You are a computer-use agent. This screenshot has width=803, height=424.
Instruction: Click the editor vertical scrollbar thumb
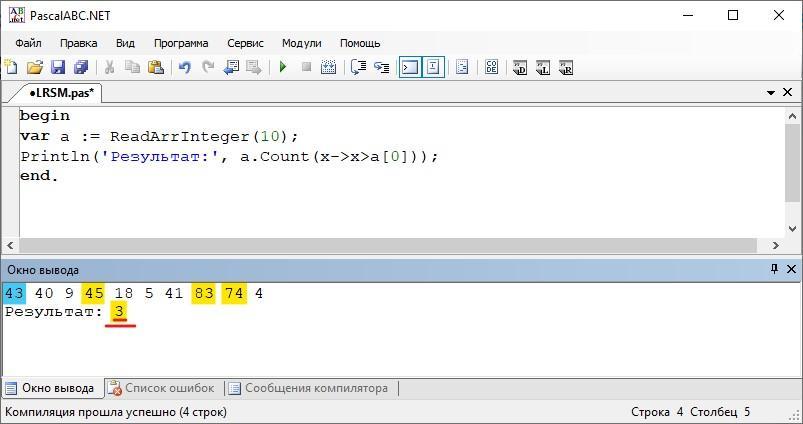tap(792, 162)
